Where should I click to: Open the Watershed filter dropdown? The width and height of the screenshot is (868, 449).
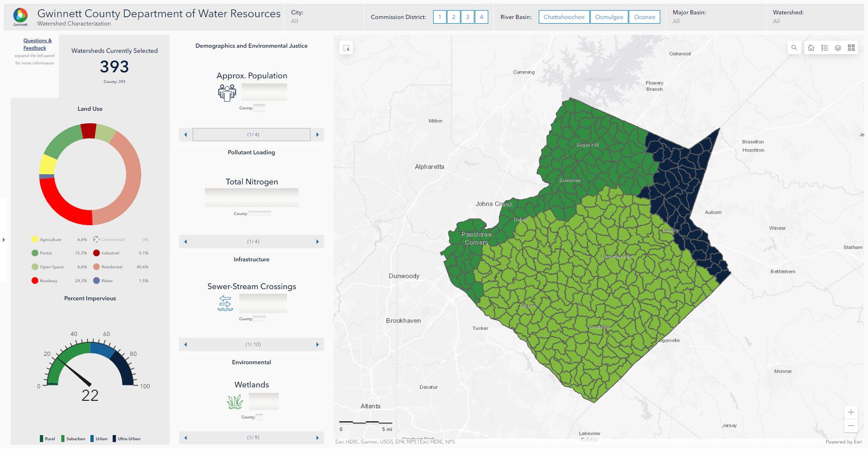click(x=816, y=17)
